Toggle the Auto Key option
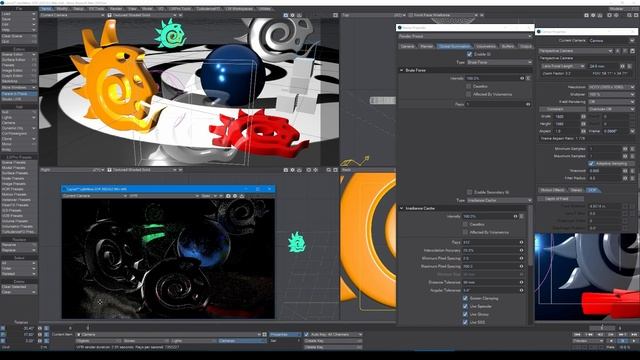 (307, 335)
